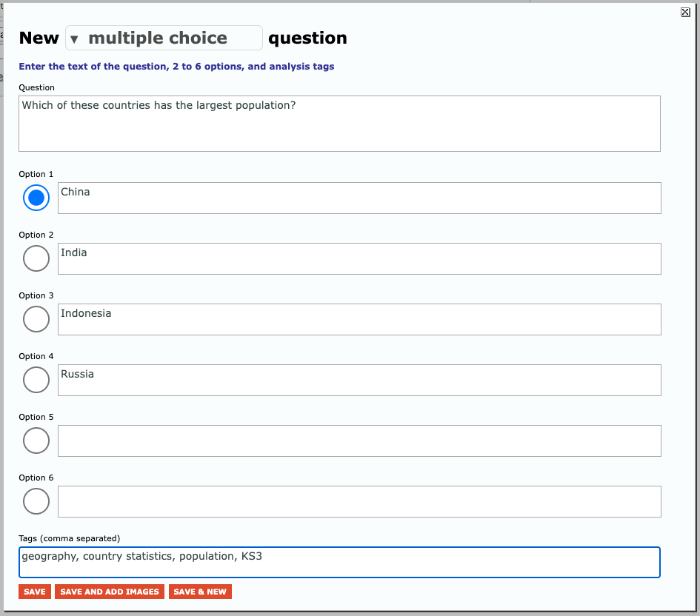Image resolution: width=700 pixels, height=616 pixels.
Task: Focus the Russia option text field
Action: coord(359,380)
